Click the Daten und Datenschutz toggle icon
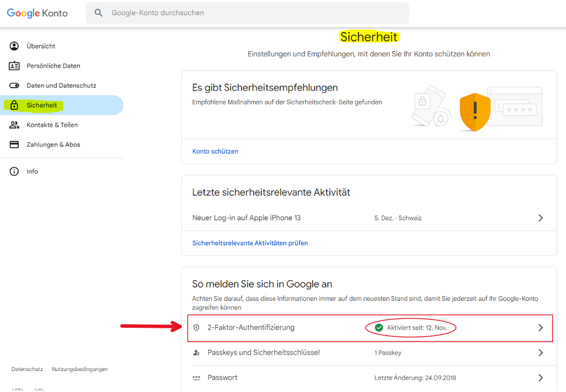 tap(14, 85)
